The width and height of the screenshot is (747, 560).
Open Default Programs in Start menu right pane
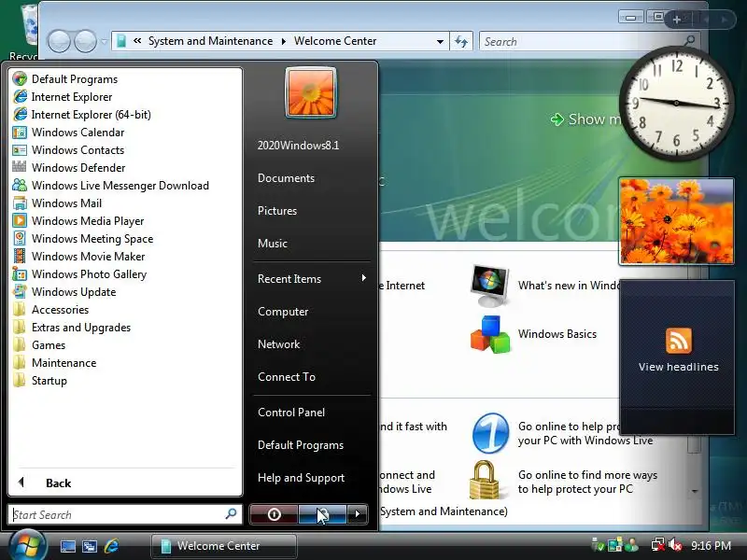coord(301,445)
